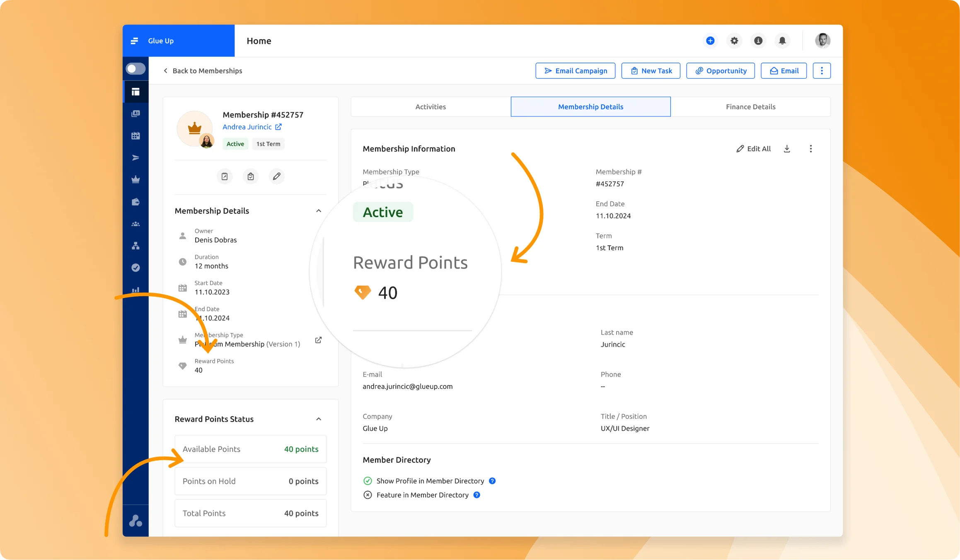Viewport: 960px width, 560px height.
Task: Flip the toggle switch above the sidebar
Action: pyautogui.click(x=135, y=69)
